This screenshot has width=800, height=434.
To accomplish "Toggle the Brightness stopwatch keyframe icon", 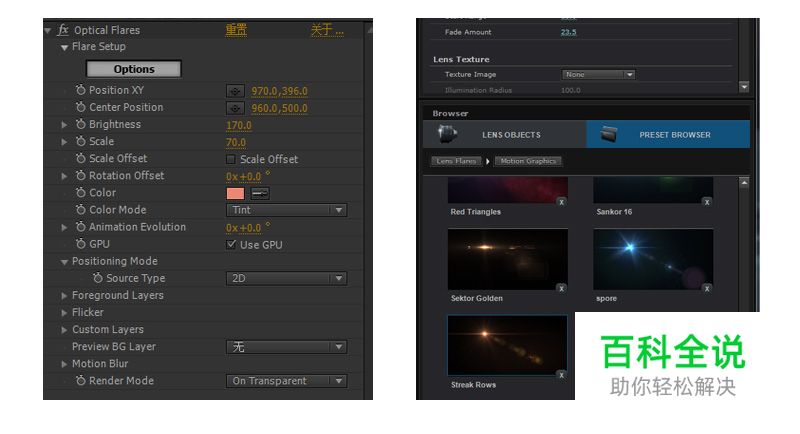I will 81,125.
